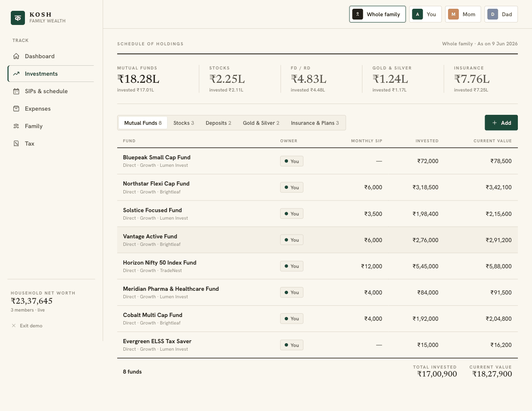Viewport: 532px width, 411px height.
Task: Click total invested ₹17,00,900
Action: point(437,374)
